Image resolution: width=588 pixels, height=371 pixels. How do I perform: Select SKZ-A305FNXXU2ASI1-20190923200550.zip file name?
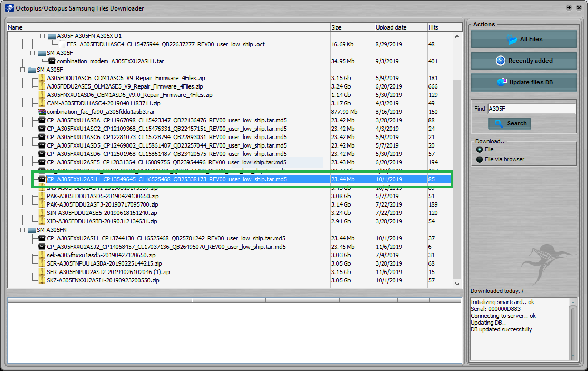[103, 280]
